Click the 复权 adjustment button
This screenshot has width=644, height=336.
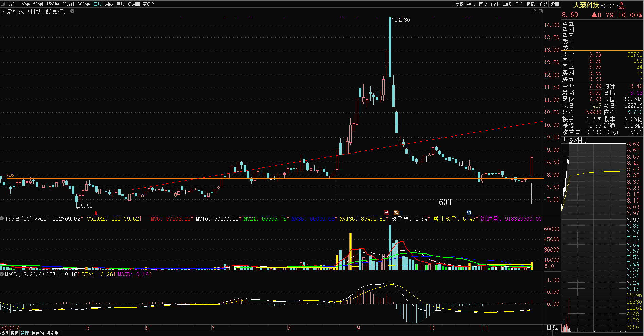point(460,4)
